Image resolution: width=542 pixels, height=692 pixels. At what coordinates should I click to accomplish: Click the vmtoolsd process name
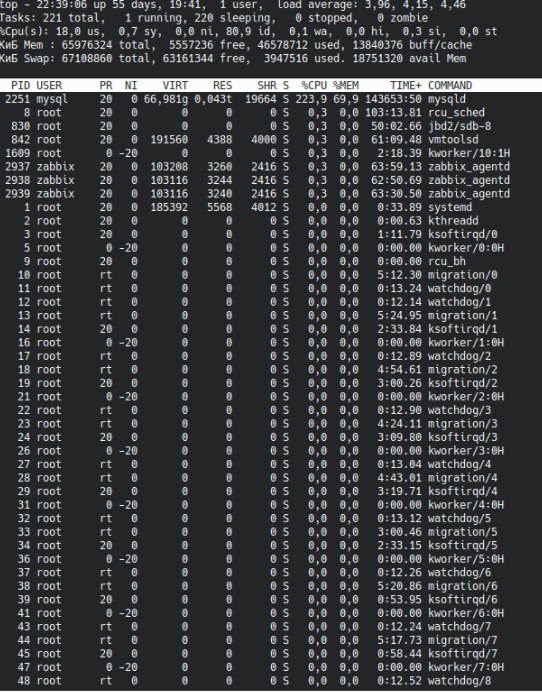tap(453, 139)
